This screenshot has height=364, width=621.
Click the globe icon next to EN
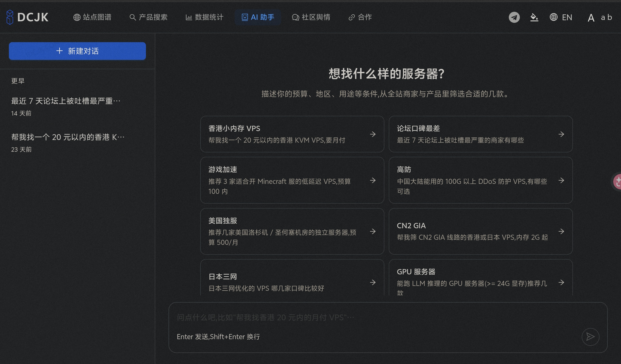(554, 17)
